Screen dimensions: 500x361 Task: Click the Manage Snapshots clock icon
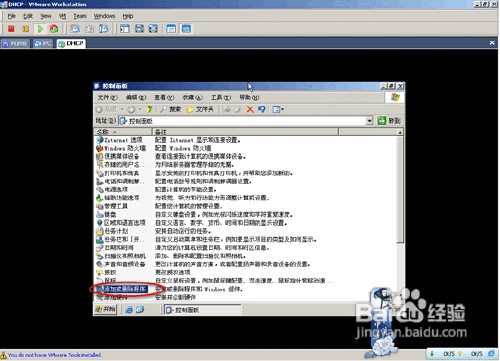click(x=104, y=29)
